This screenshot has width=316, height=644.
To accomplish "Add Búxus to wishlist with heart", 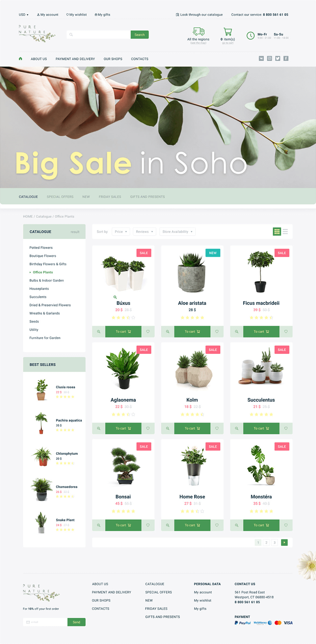I will [148, 332].
